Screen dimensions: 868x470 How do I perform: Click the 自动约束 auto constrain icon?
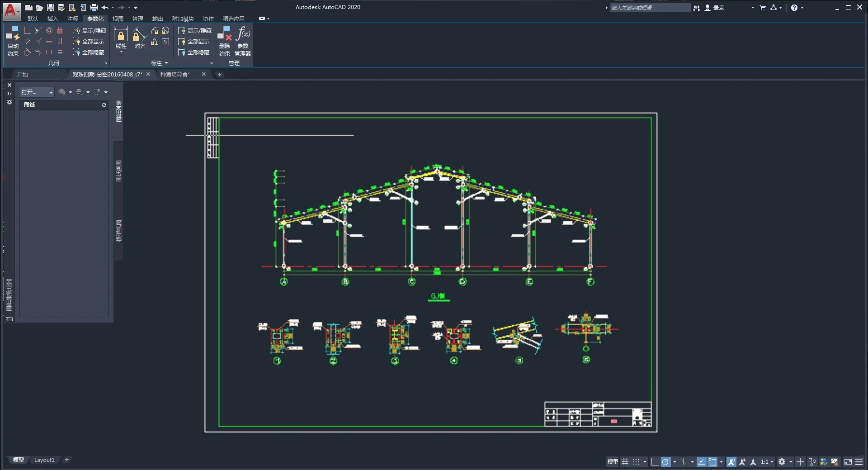[x=13, y=41]
